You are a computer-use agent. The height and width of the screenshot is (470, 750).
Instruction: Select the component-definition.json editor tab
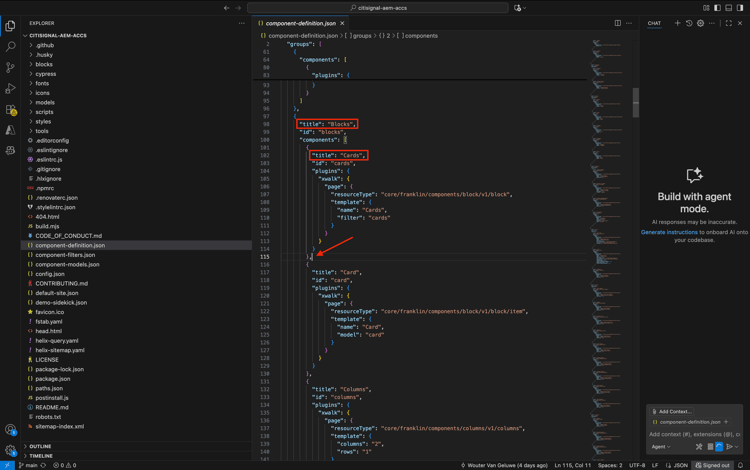300,23
